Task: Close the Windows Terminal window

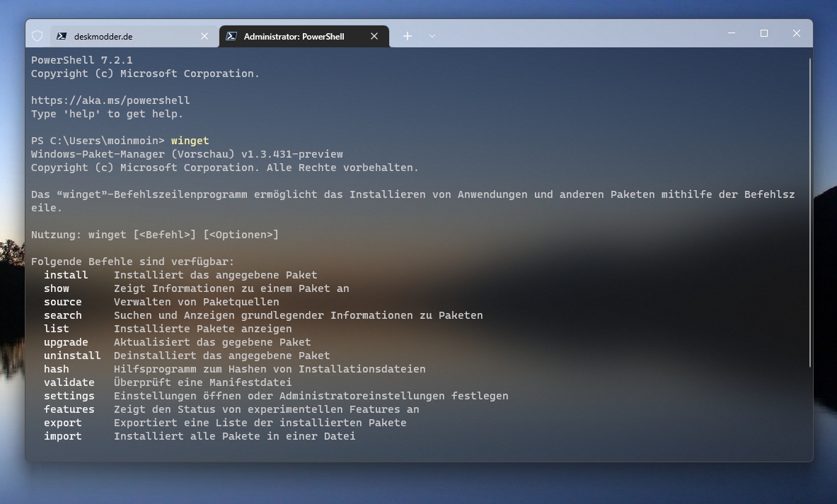Action: (797, 33)
